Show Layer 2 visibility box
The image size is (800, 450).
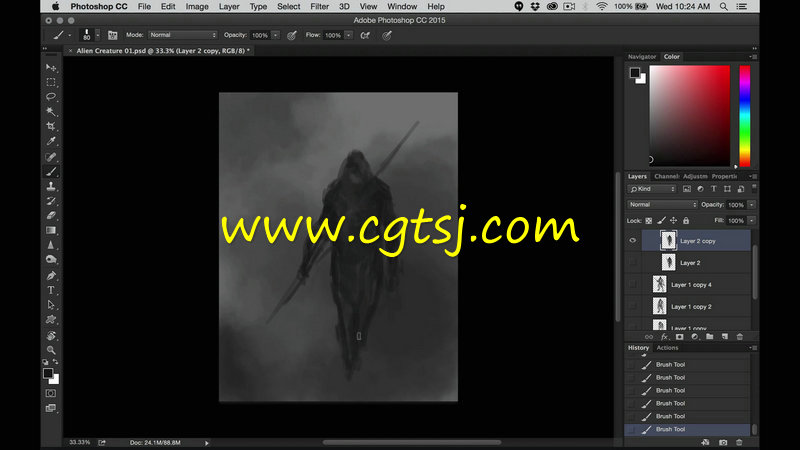[x=633, y=263]
